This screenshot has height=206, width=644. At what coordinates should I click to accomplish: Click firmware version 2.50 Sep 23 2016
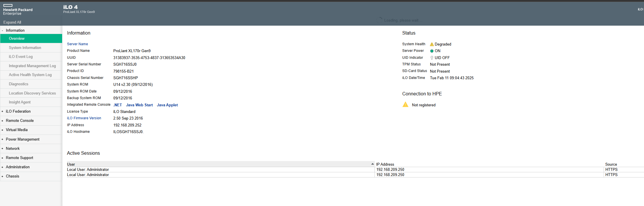[128, 118]
